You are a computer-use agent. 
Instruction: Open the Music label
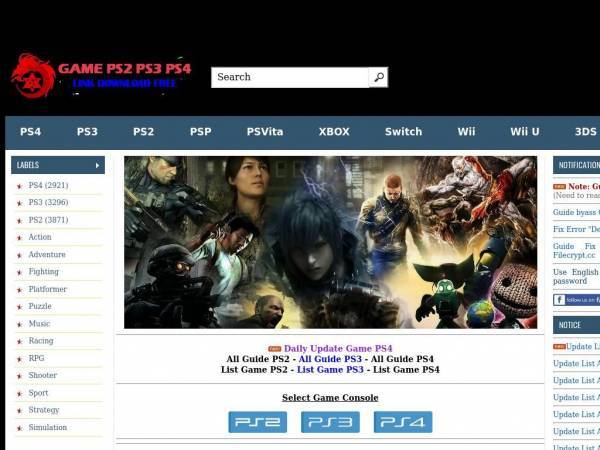39,324
